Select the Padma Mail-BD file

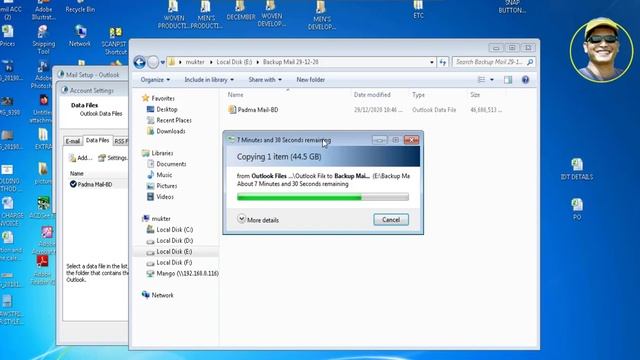pyautogui.click(x=258, y=110)
